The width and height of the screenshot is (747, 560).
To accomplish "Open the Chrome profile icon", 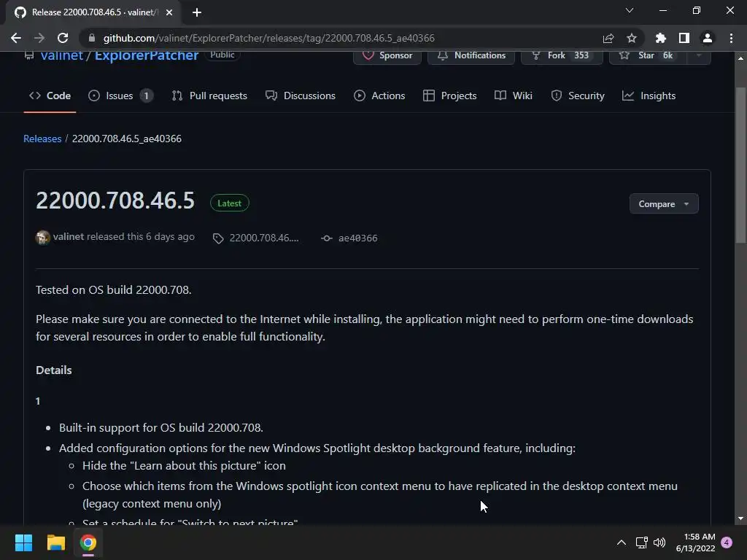I will [x=707, y=38].
